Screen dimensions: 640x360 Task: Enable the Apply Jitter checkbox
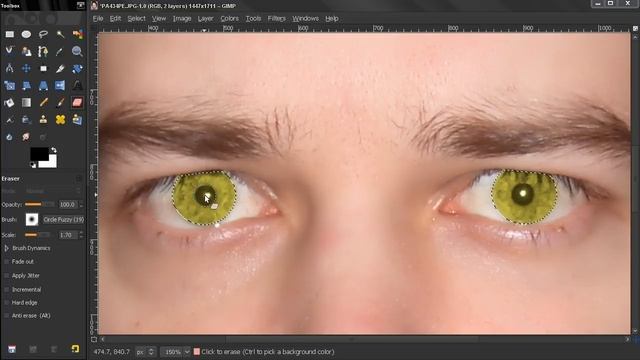coord(6,276)
